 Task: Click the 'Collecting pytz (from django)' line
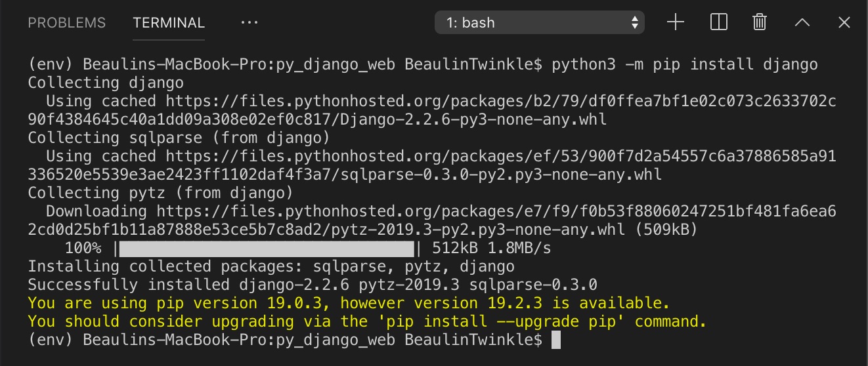[x=160, y=193]
